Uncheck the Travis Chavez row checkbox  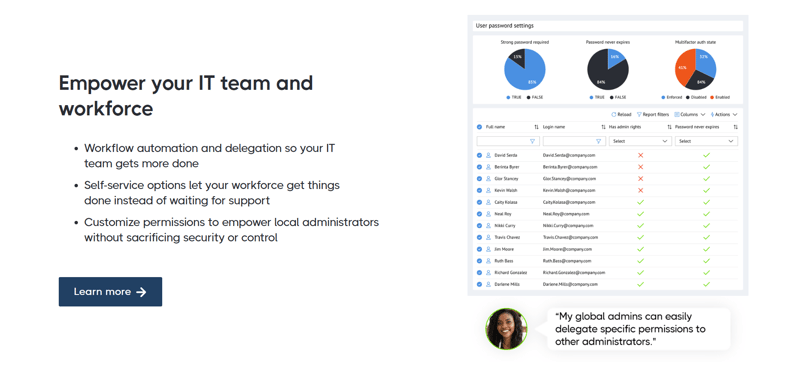[x=479, y=237]
